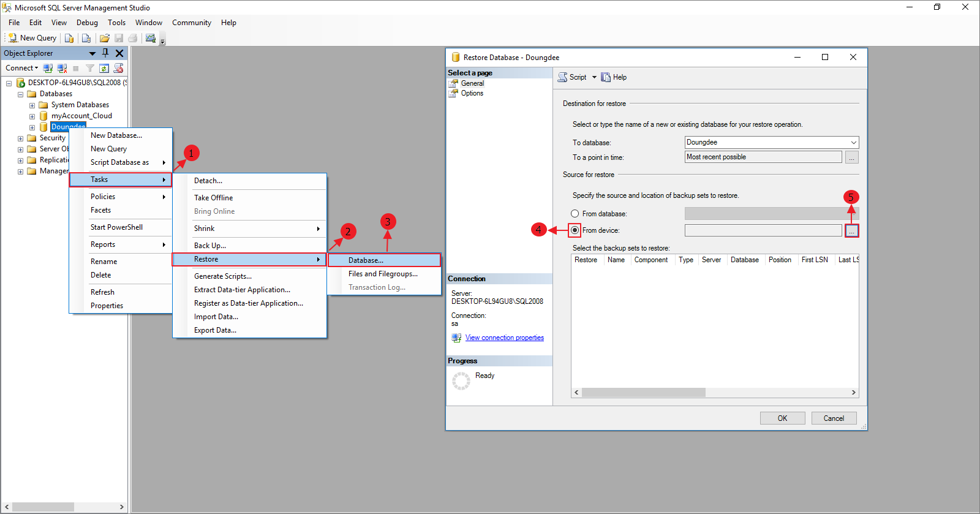This screenshot has height=514, width=980.
Task: Click Cancel in Restore Database dialog
Action: pyautogui.click(x=834, y=418)
